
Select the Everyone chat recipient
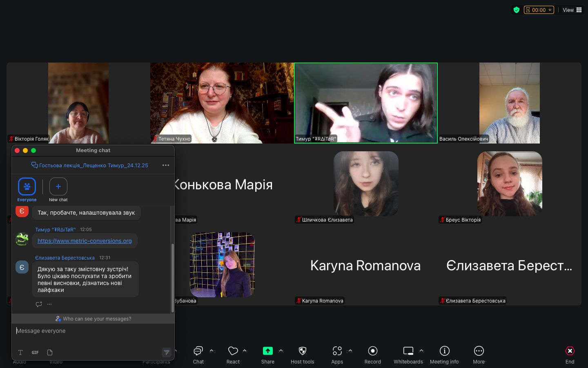(27, 187)
